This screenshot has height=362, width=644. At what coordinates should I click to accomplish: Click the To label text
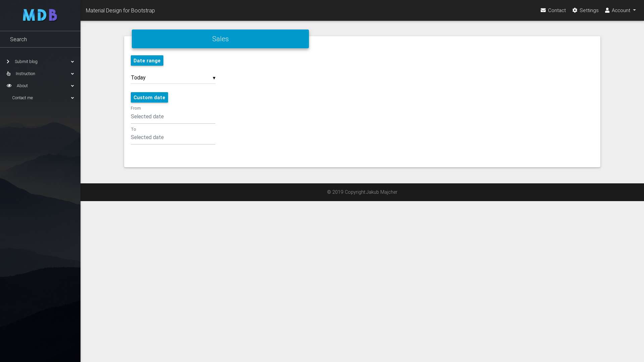point(133,129)
